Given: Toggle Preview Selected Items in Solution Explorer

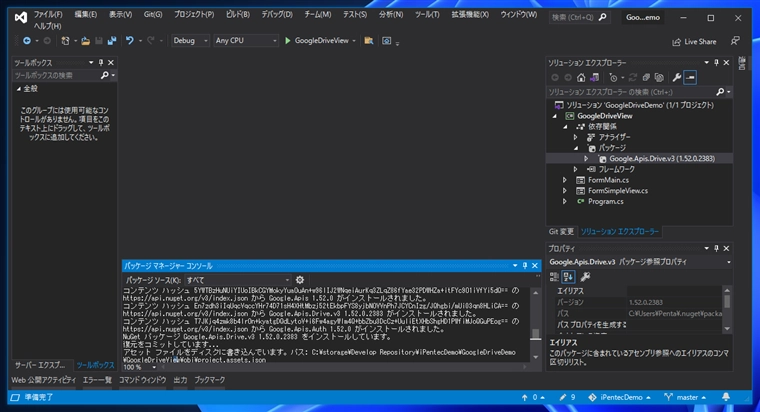Looking at the screenshot, I should (690, 78).
